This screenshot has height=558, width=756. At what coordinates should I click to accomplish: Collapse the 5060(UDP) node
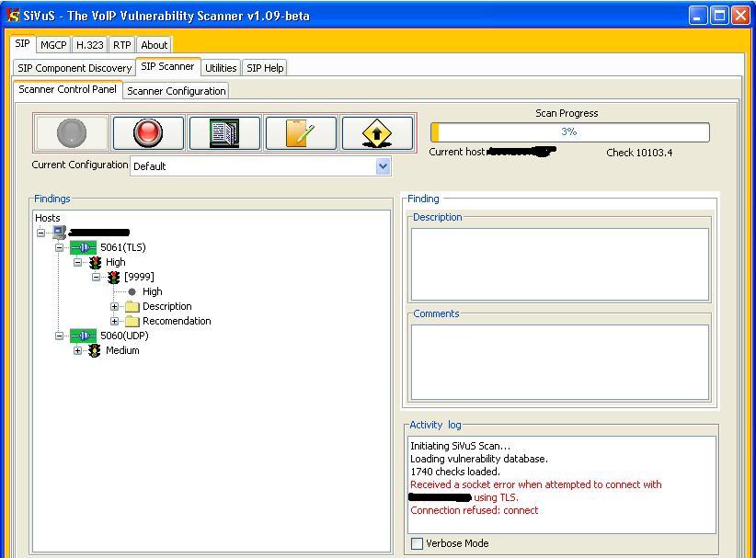click(x=59, y=336)
